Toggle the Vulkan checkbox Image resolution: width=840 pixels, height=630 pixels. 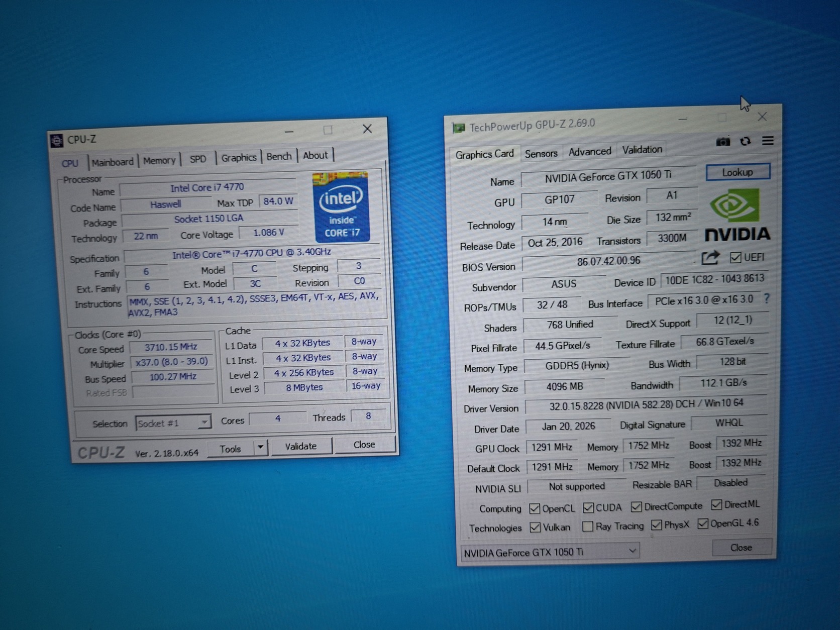pos(535,528)
